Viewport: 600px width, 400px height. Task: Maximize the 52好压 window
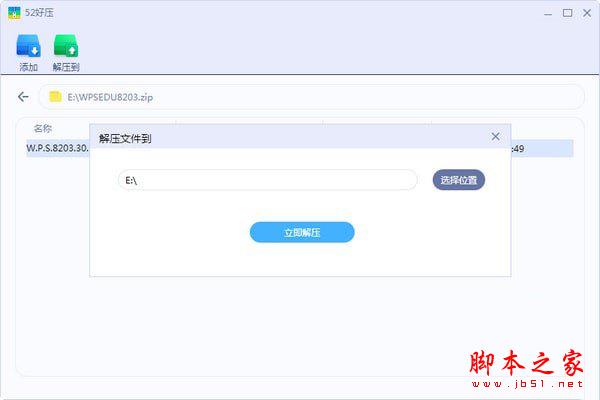[x=567, y=13]
